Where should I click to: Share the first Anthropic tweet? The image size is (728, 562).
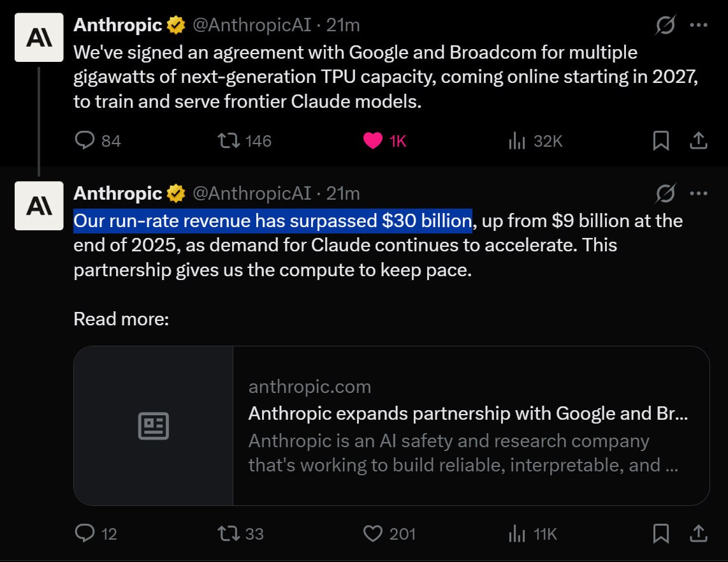tap(698, 140)
